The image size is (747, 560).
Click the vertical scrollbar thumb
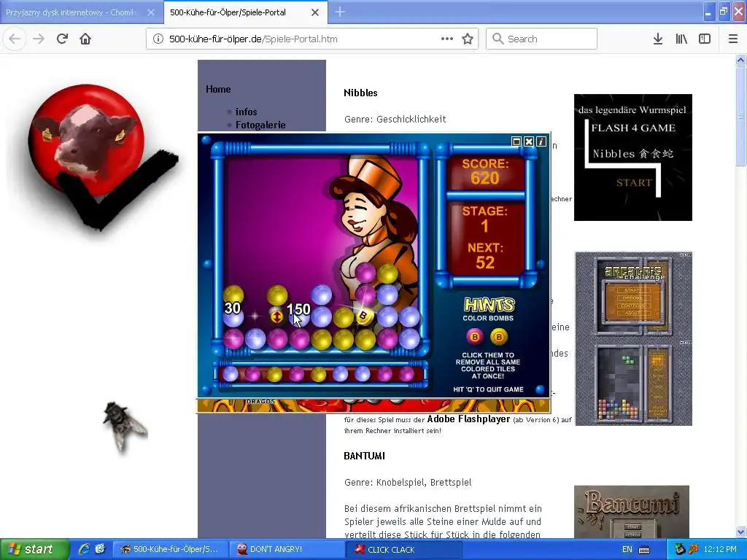(x=740, y=116)
